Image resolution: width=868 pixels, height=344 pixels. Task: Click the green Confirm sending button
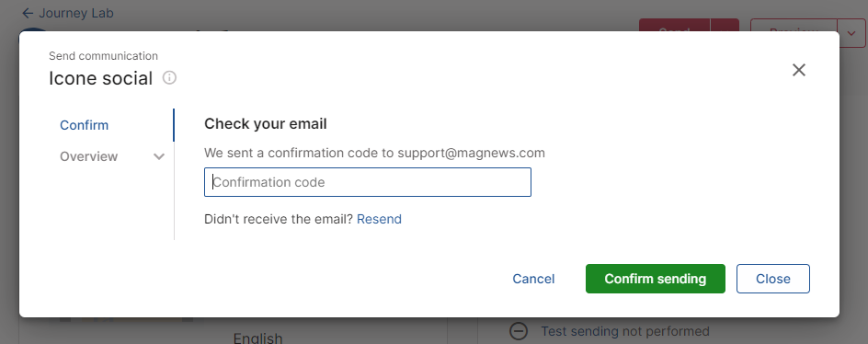[655, 279]
